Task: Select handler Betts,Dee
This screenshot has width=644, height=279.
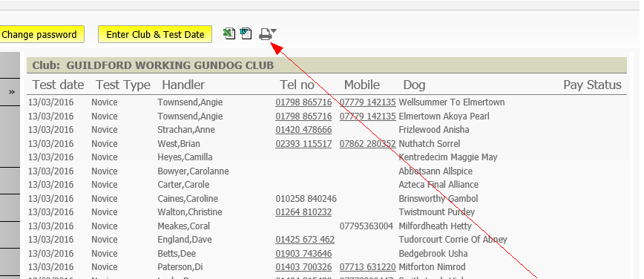Action: (x=176, y=254)
